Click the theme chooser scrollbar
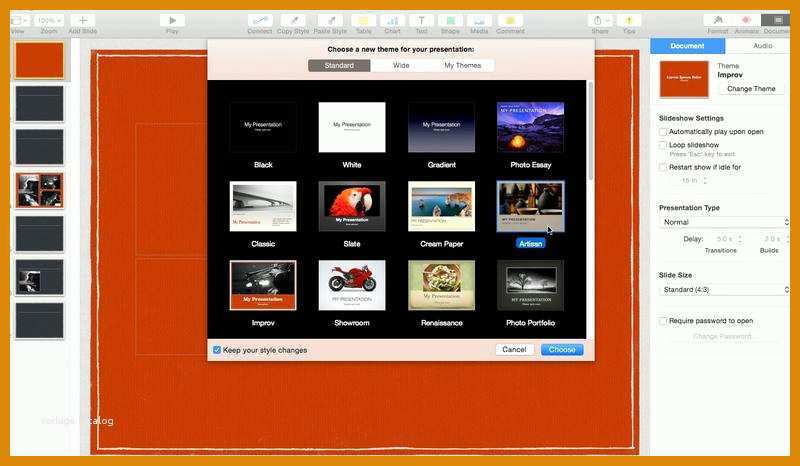 [590, 131]
